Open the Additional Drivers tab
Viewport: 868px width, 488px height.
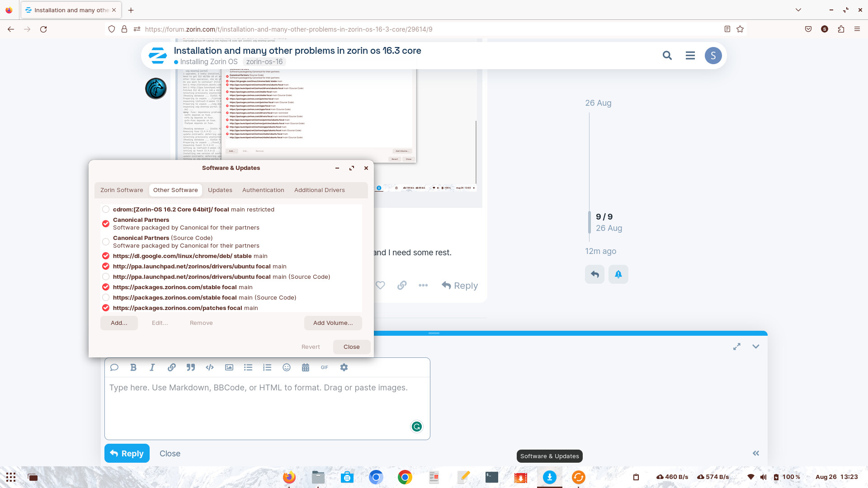tap(320, 190)
